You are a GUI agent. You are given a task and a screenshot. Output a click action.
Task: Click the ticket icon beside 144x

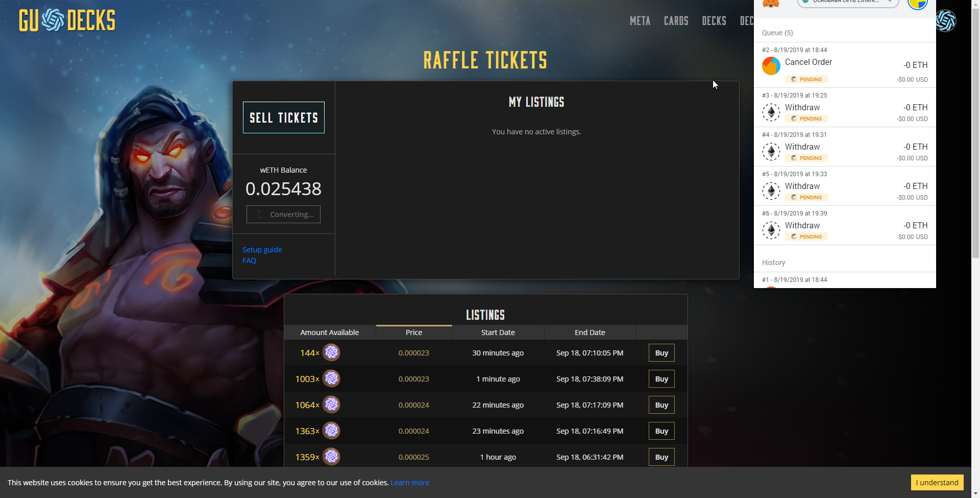pyautogui.click(x=331, y=352)
